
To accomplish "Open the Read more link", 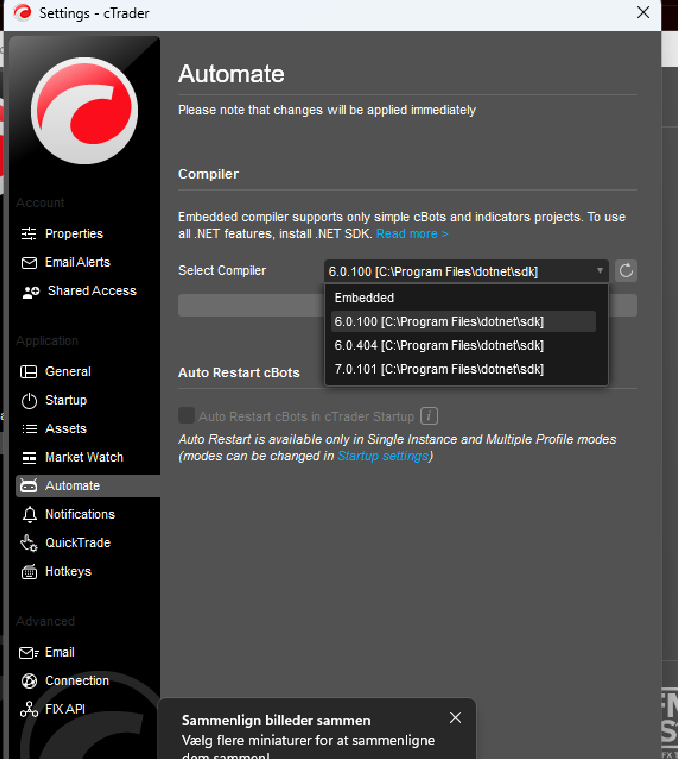I will click(412, 234).
